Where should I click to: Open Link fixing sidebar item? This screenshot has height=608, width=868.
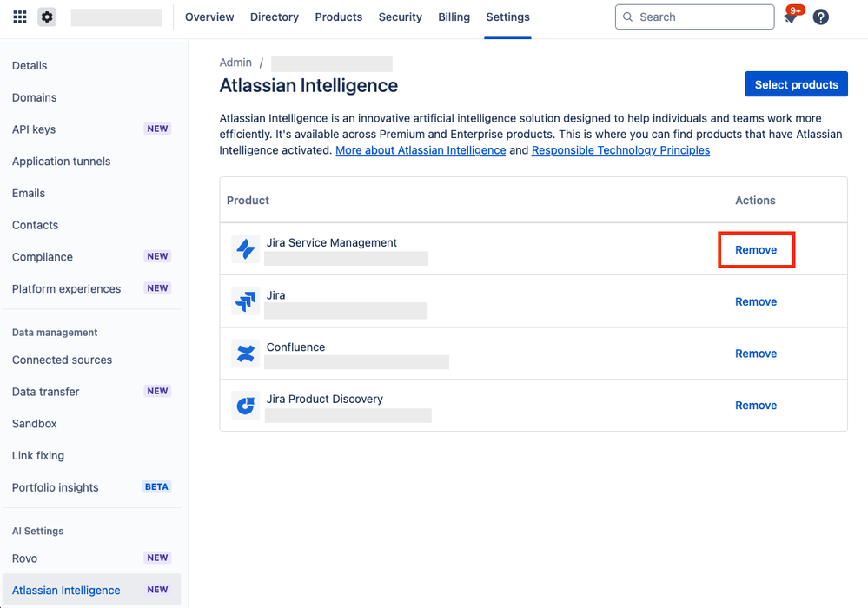[x=38, y=456]
